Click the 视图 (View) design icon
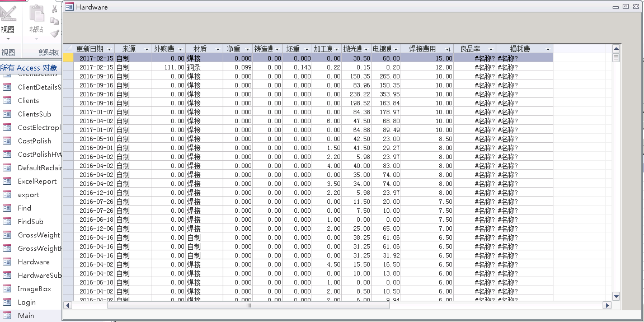 coord(8,13)
